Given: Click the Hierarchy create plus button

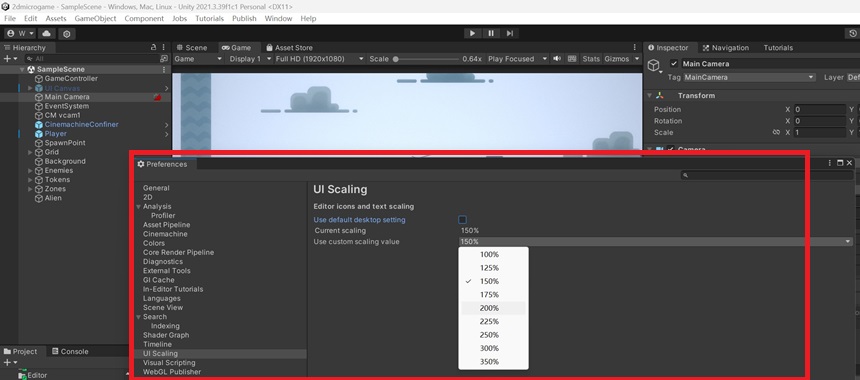Looking at the screenshot, I should click(9, 59).
